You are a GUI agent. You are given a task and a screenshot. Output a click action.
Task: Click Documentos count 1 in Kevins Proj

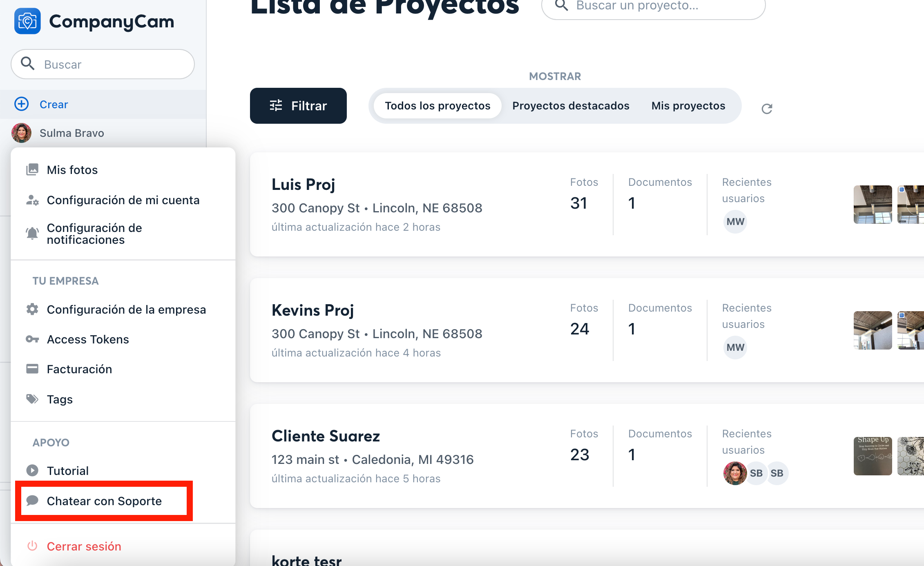pyautogui.click(x=632, y=329)
